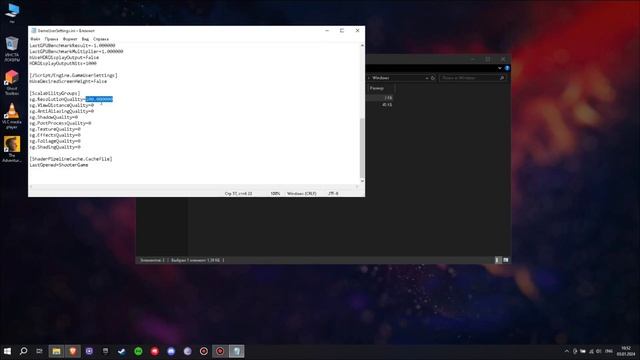Image resolution: width=640 pixels, height=360 pixels.
Task: Click Notepad scrollbar up arrow
Action: coord(362,45)
